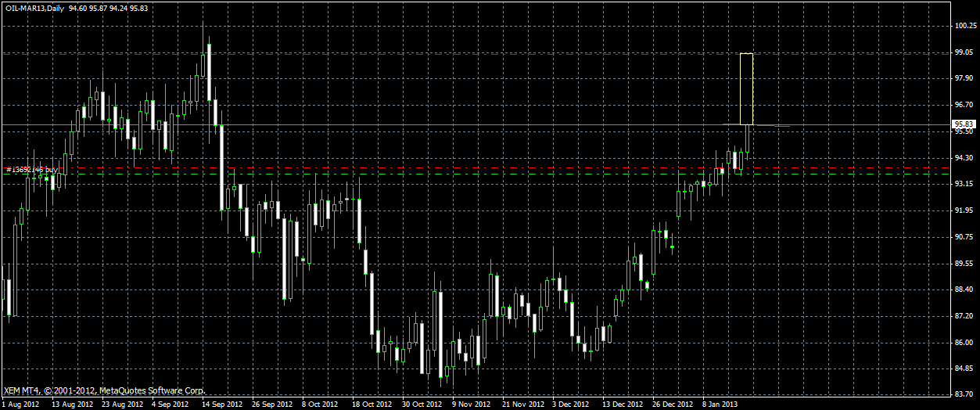Select the yellow rectangle drawn above the last candle
Image resolution: width=980 pixels, height=410 pixels.
point(746,88)
